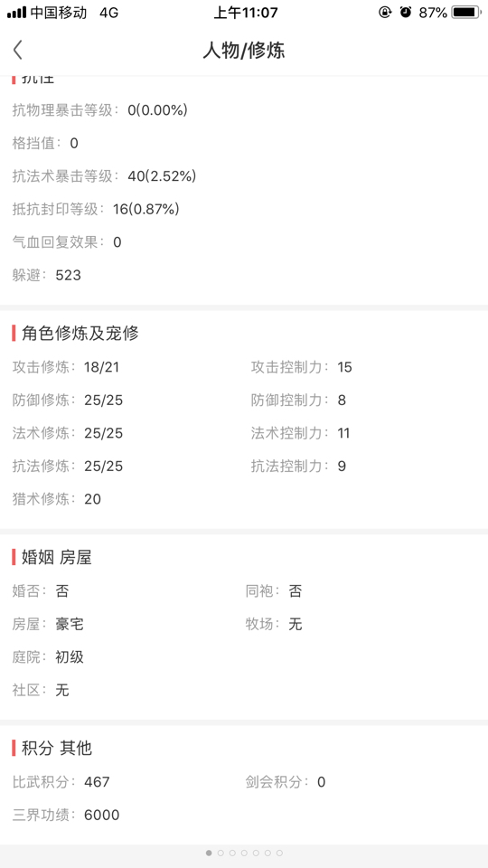This screenshot has height=868, width=488.
Task: Tap the 攻击控制力 value 15
Action: click(x=344, y=367)
